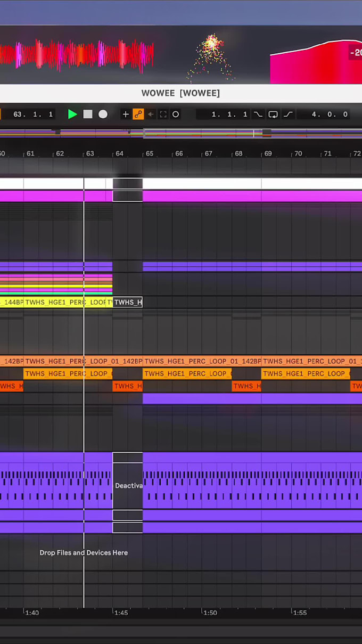Click 1:40 on the time ruler

pyautogui.click(x=32, y=613)
